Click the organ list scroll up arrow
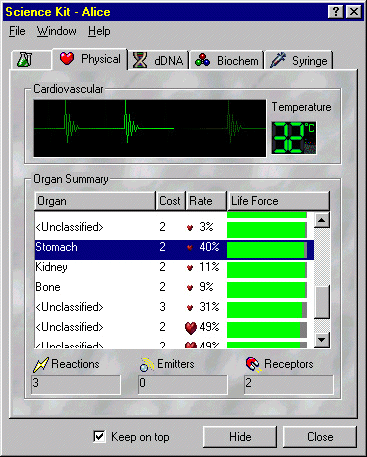 (322, 220)
